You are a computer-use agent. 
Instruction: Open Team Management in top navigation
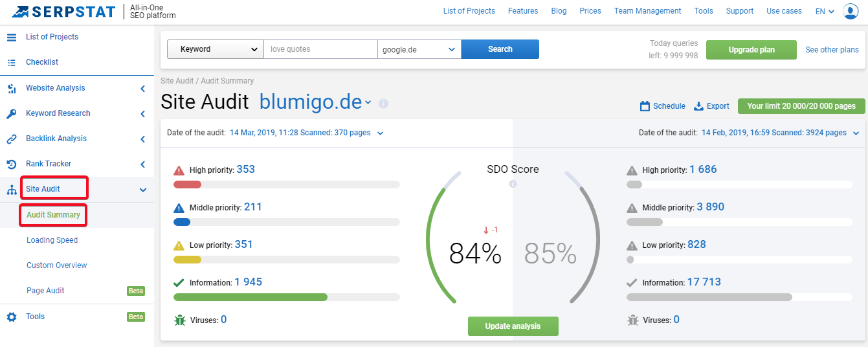(648, 11)
